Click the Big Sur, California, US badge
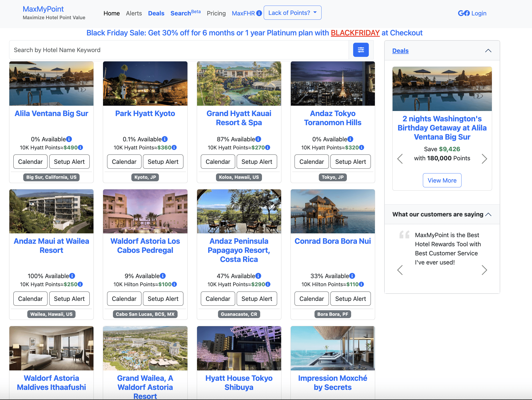 [x=52, y=177]
